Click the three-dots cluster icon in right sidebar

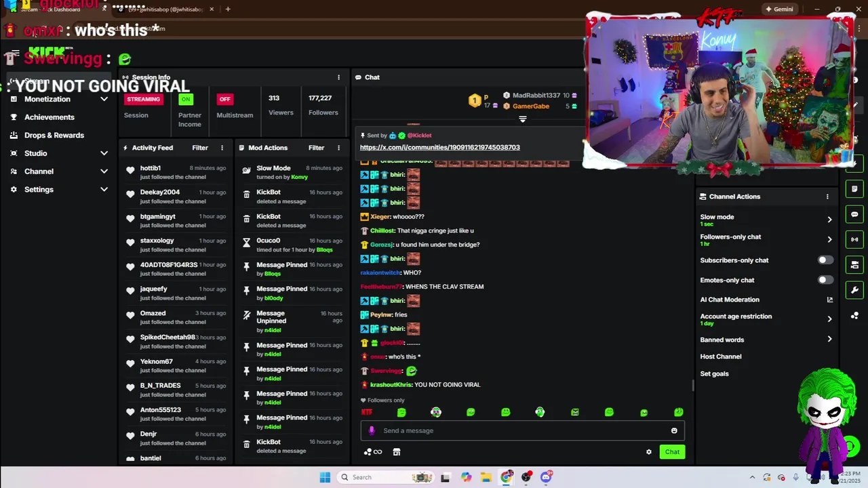[x=854, y=316]
